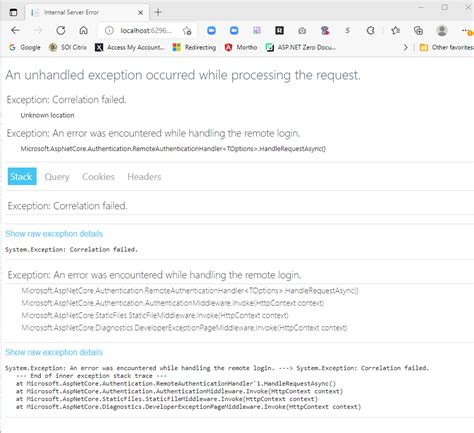
Task: Open Settings and more ellipsis menu
Action: point(465,31)
